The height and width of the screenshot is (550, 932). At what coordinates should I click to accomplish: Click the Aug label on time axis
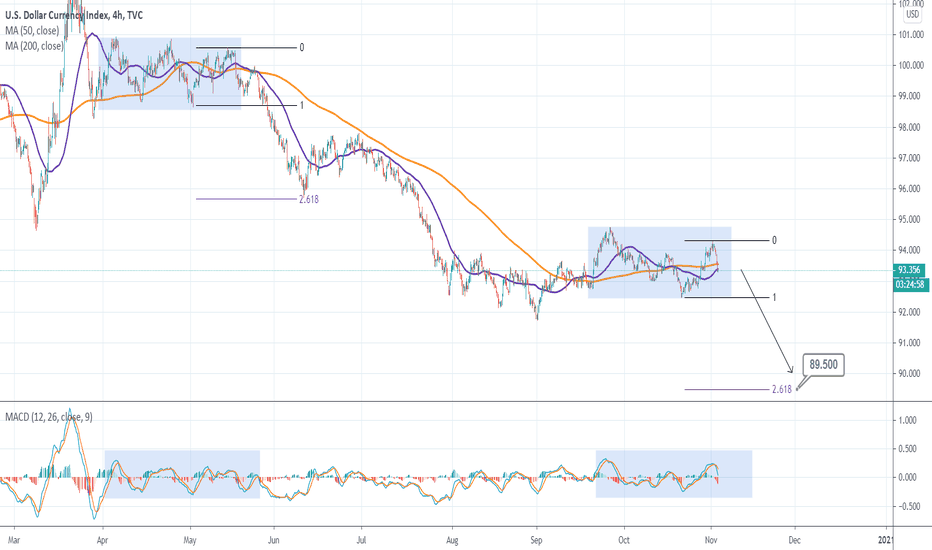[452, 540]
